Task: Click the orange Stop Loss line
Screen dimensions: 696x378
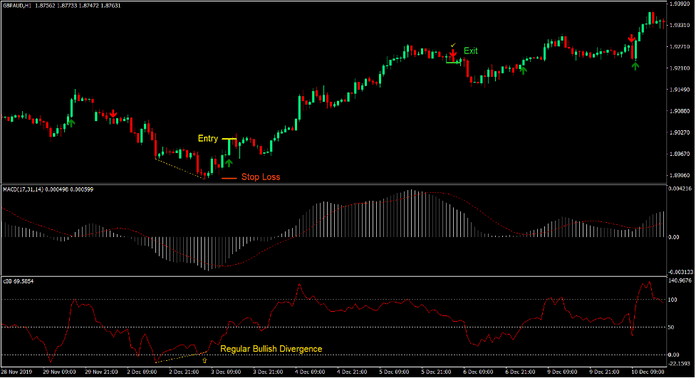Action: (x=229, y=178)
